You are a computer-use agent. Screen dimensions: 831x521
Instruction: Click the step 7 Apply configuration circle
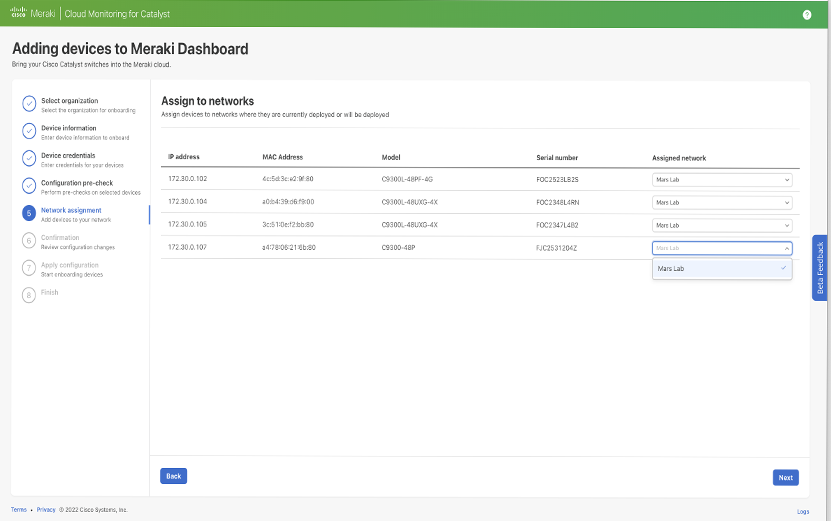tap(29, 268)
